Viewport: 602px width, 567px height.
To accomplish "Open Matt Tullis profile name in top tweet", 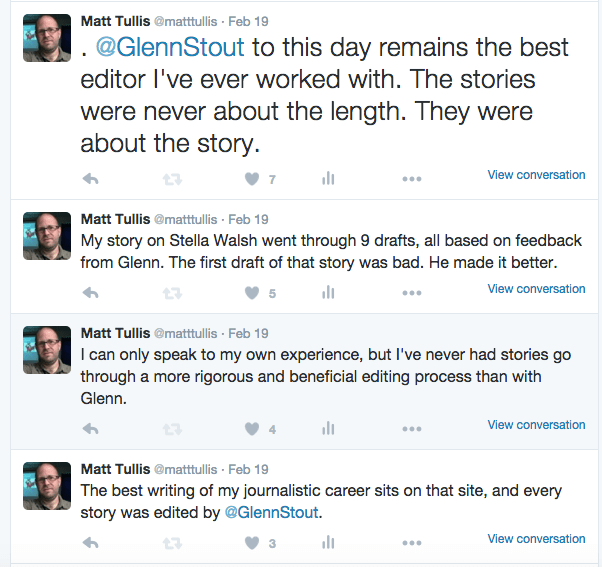I will 113,19.
